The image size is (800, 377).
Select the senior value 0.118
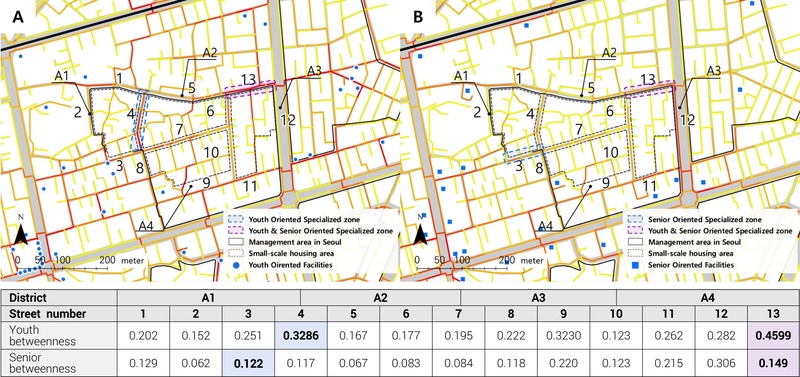pyautogui.click(x=511, y=363)
